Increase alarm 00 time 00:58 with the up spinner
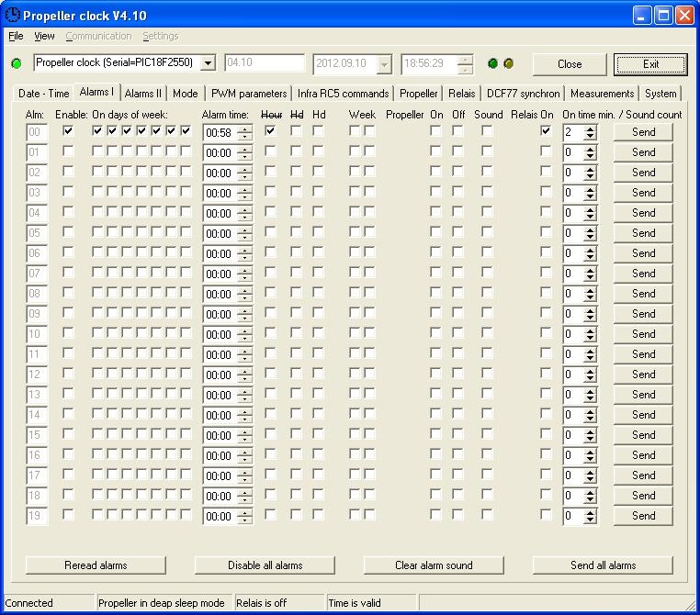Viewport: 700px width, 615px height. coord(244,129)
